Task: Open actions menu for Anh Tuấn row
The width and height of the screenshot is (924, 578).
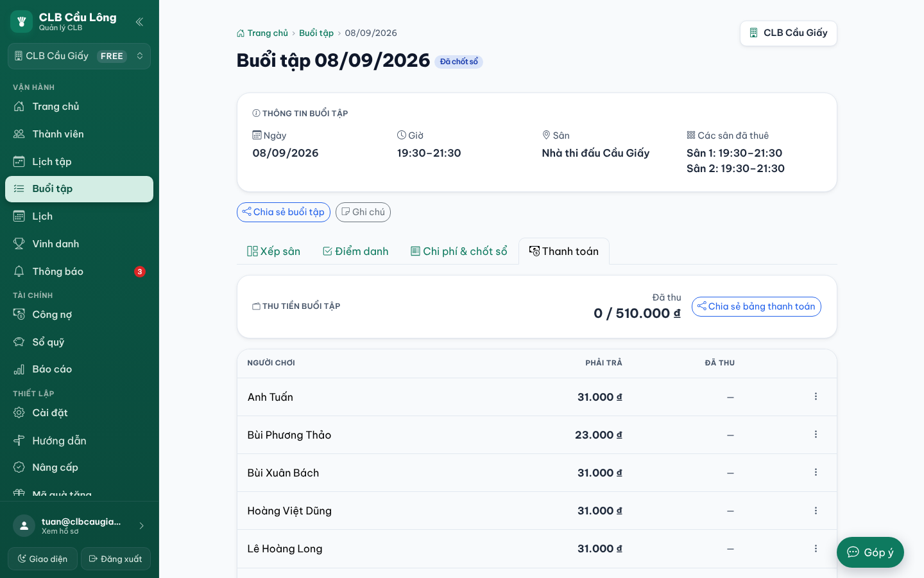Action: click(816, 397)
